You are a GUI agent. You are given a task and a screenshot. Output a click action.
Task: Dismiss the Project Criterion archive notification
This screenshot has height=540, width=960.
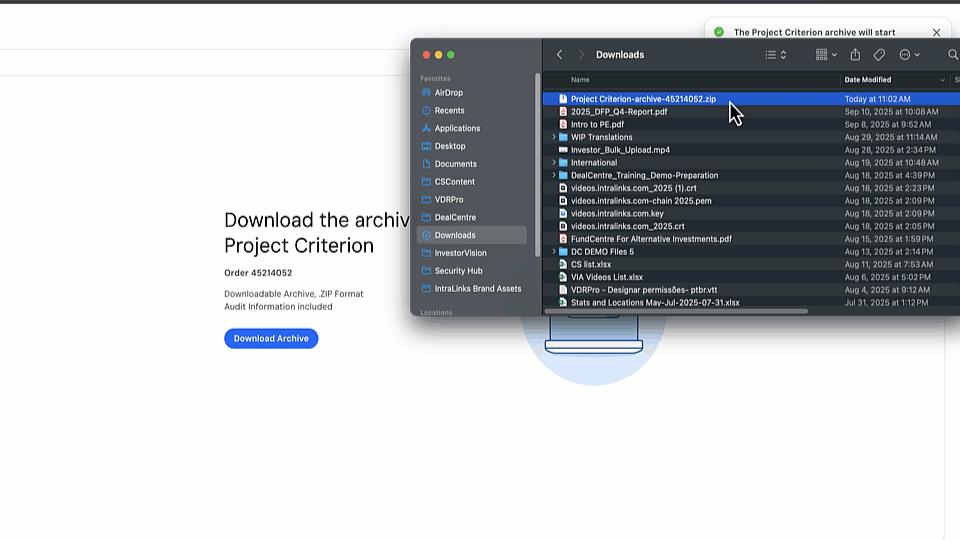(x=936, y=32)
